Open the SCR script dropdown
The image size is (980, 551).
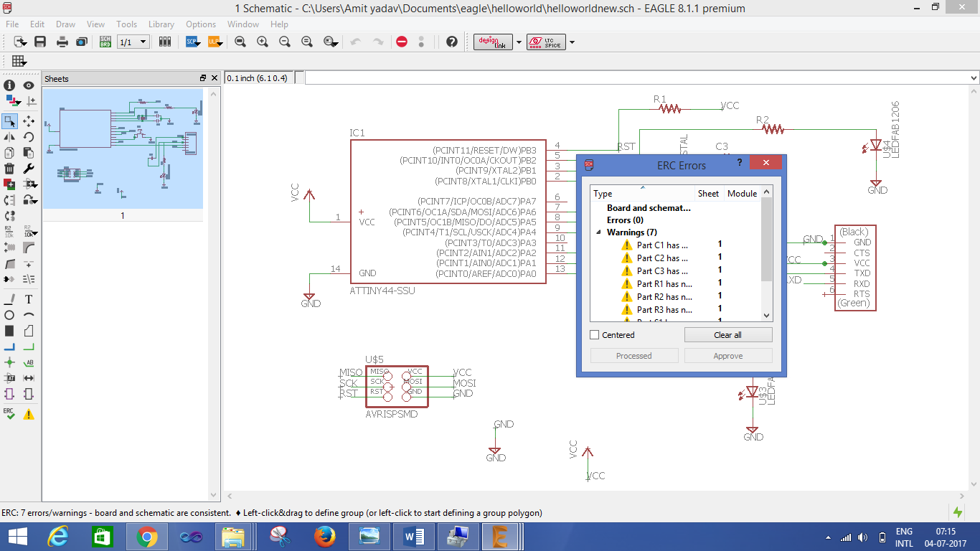194,42
